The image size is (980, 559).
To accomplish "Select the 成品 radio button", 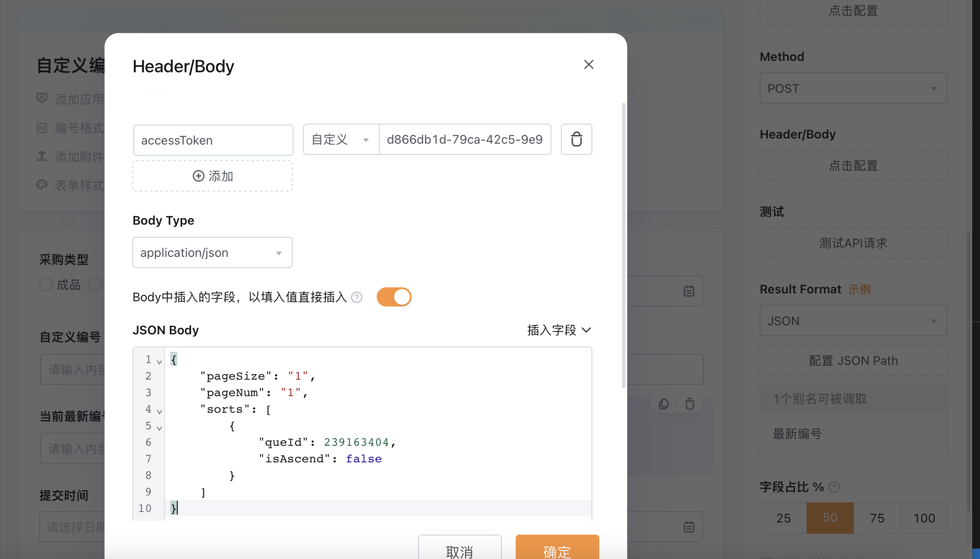I will point(46,285).
